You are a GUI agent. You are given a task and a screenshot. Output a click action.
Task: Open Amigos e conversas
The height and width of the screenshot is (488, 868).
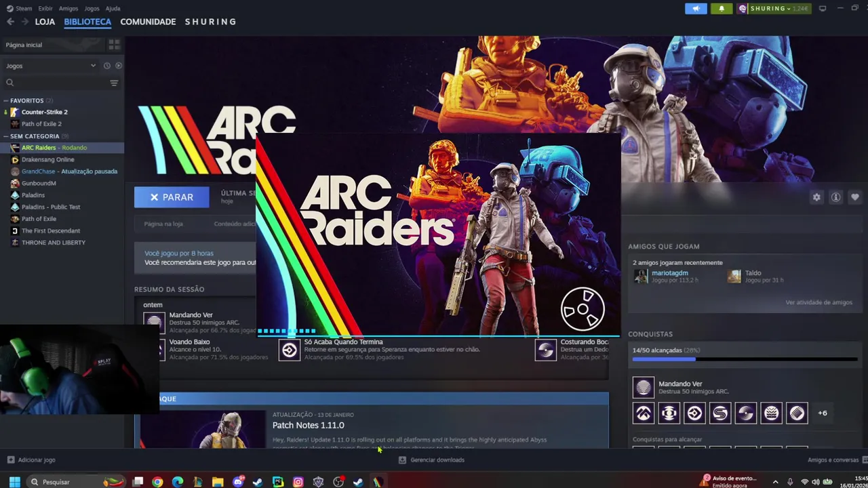click(833, 460)
